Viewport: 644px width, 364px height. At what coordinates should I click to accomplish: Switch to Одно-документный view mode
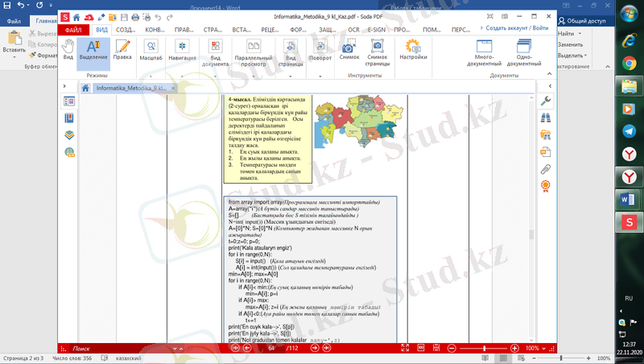pyautogui.click(x=524, y=51)
